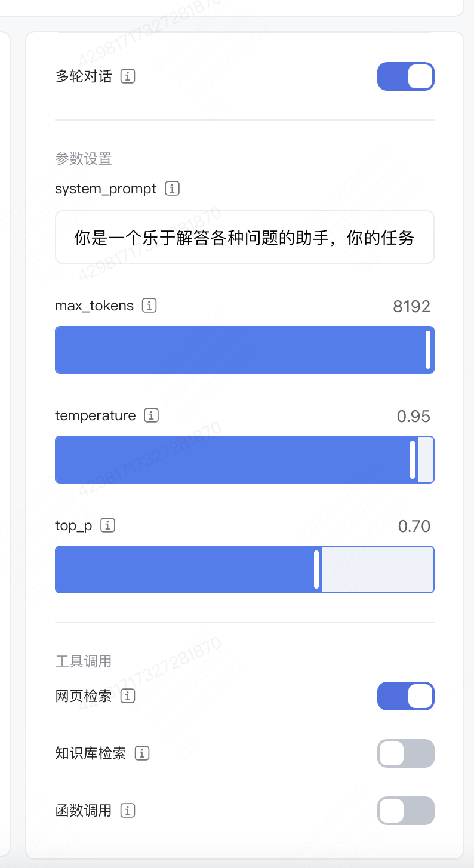
Task: Click the max_tokens slider handle
Action: point(428,350)
